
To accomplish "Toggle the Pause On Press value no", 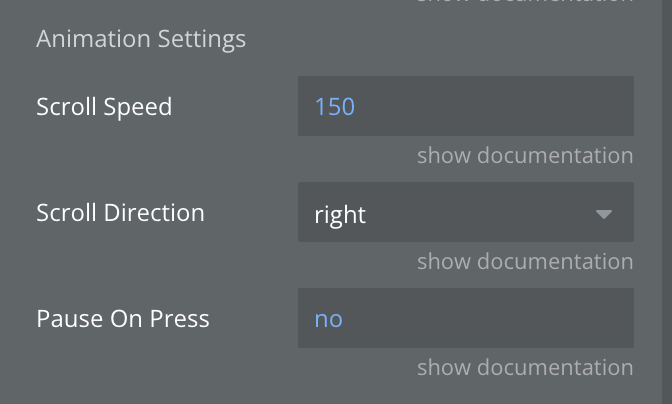I will click(465, 318).
